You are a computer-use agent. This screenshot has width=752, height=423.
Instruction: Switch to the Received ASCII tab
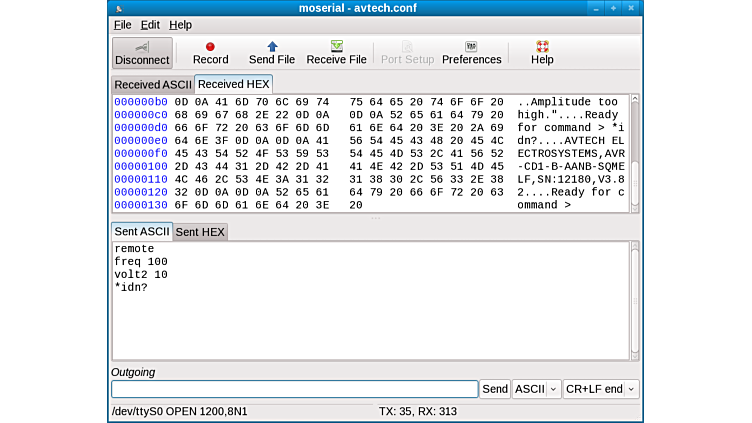coord(152,85)
